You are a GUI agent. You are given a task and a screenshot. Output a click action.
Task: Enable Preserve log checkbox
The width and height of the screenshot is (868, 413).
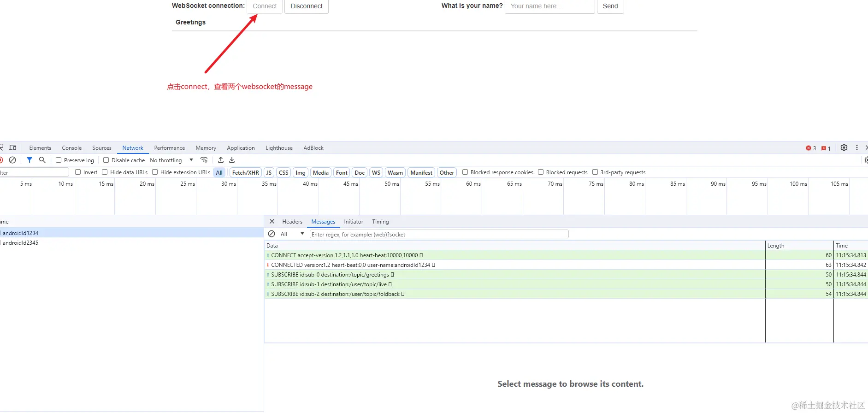pos(59,160)
